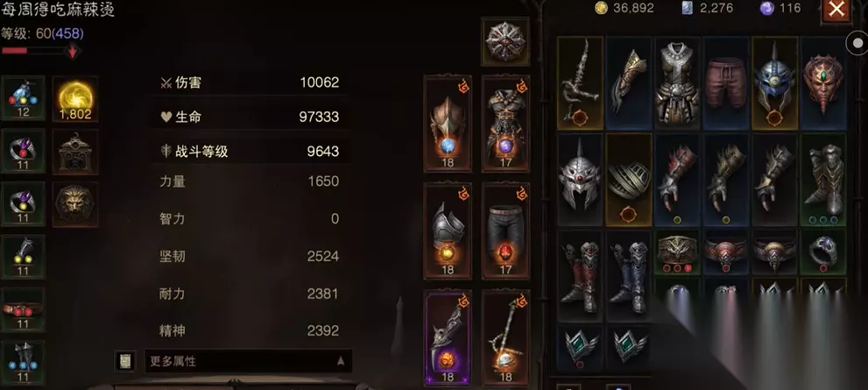The height and width of the screenshot is (390, 868).
Task: Select the equipped off-hand staff weapon
Action: pyautogui.click(x=505, y=337)
